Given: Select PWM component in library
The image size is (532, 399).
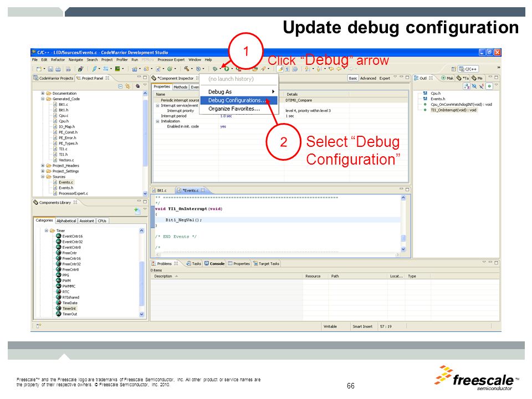Looking at the screenshot, I should click(x=66, y=281).
